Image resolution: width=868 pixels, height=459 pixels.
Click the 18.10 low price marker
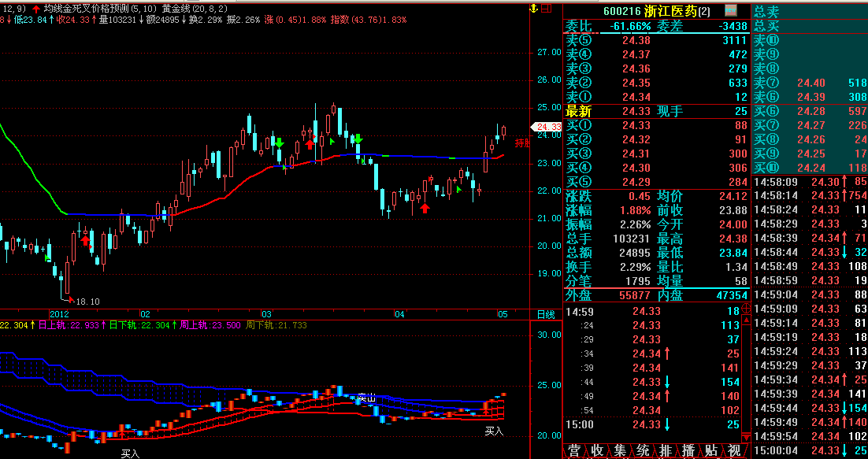(87, 301)
